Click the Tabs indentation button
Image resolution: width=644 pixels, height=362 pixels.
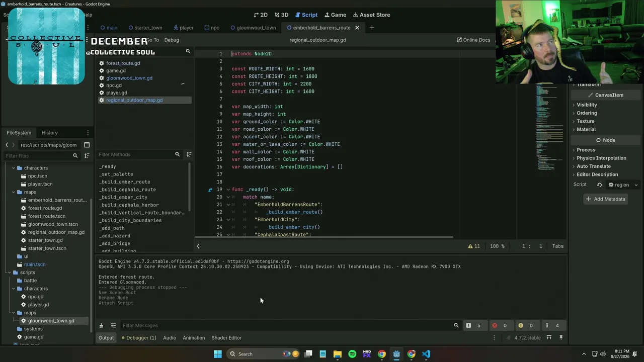click(x=558, y=246)
